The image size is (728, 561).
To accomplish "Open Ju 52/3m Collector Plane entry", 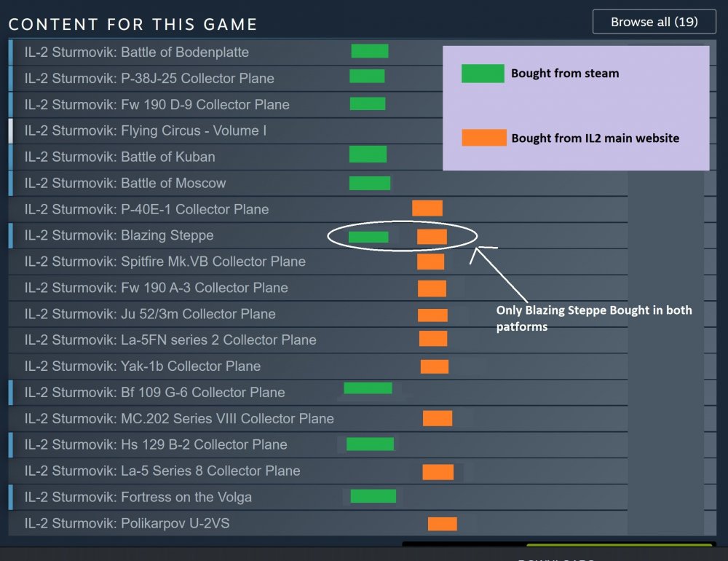I will (x=150, y=315).
